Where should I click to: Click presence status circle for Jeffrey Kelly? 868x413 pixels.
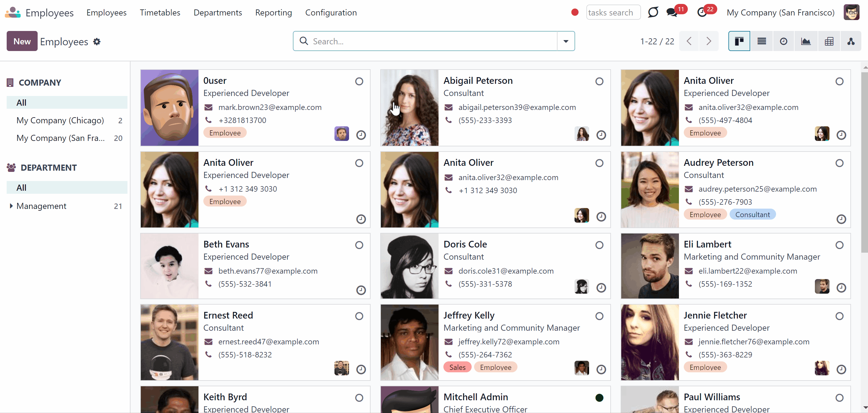(599, 316)
